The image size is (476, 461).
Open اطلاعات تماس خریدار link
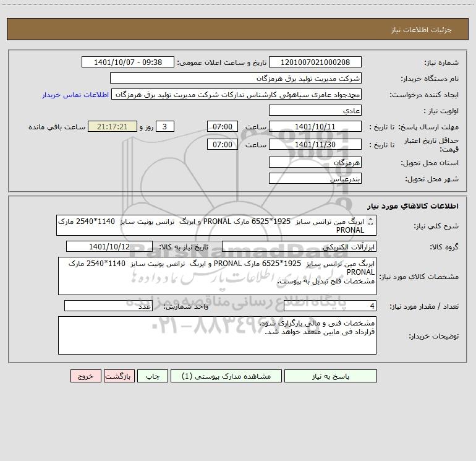pyautogui.click(x=75, y=95)
